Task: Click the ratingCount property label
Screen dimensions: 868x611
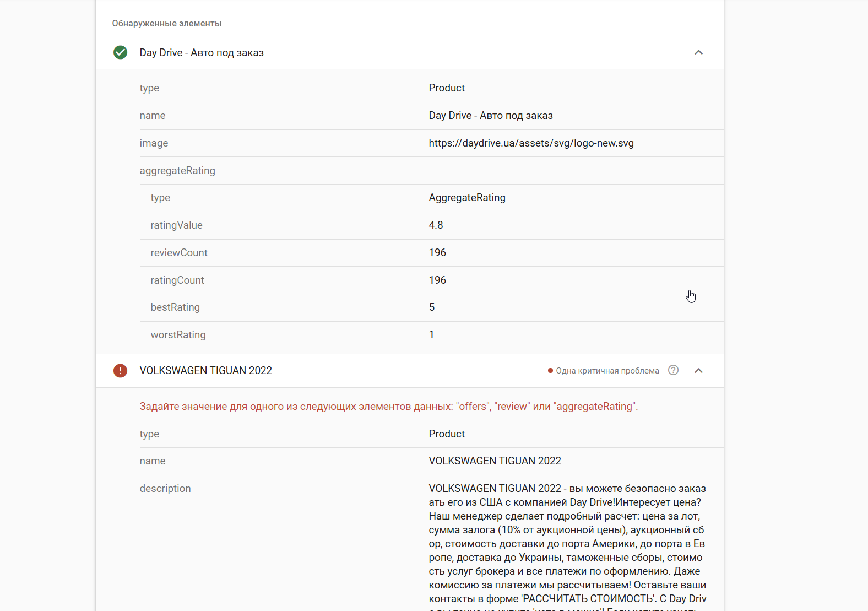Action: click(177, 280)
